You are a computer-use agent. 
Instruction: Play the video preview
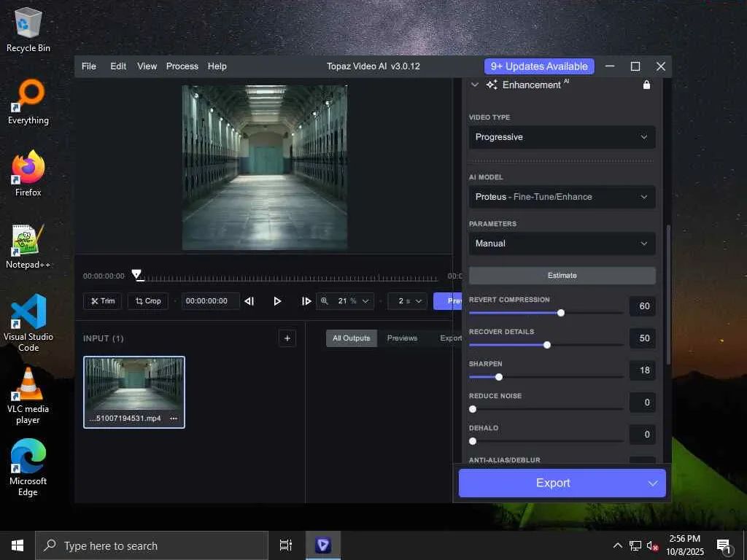click(277, 301)
